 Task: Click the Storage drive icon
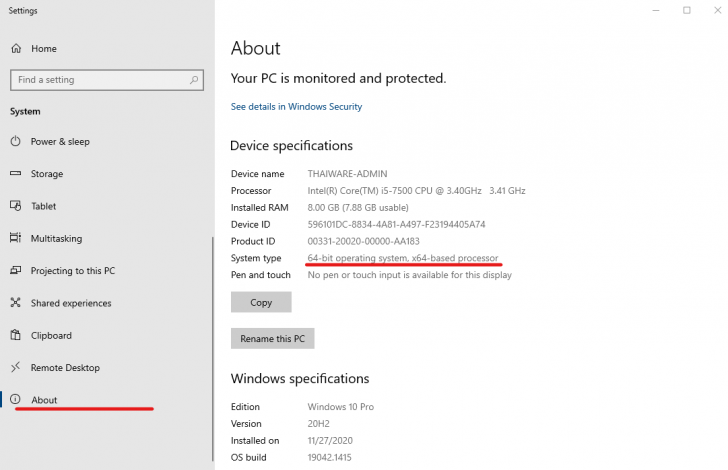point(16,173)
